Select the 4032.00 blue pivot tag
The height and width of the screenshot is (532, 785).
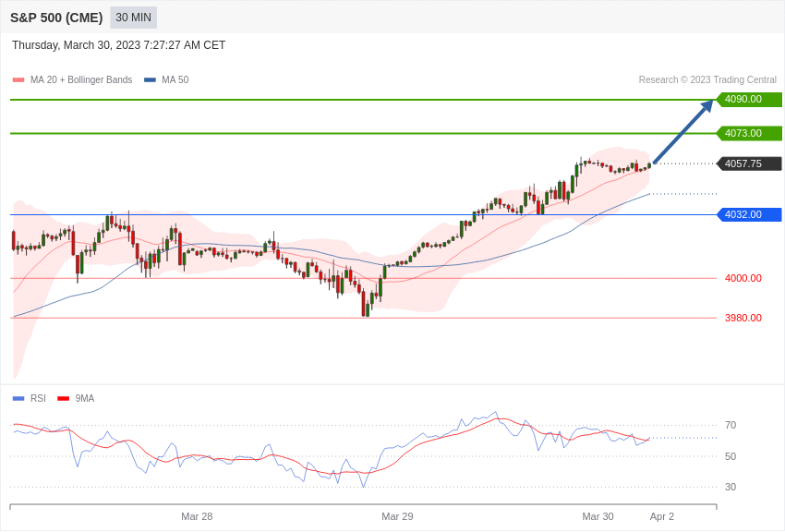(749, 214)
